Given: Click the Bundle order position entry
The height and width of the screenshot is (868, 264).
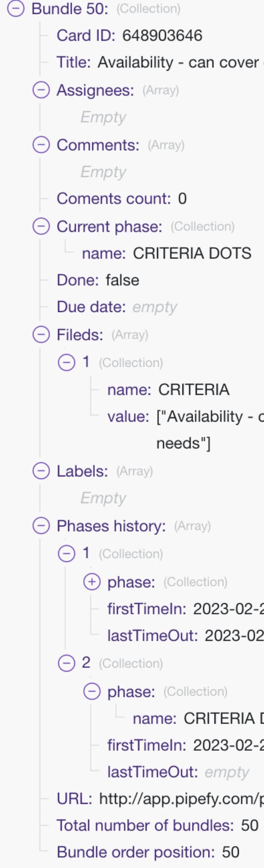Looking at the screenshot, I should coord(148,852).
